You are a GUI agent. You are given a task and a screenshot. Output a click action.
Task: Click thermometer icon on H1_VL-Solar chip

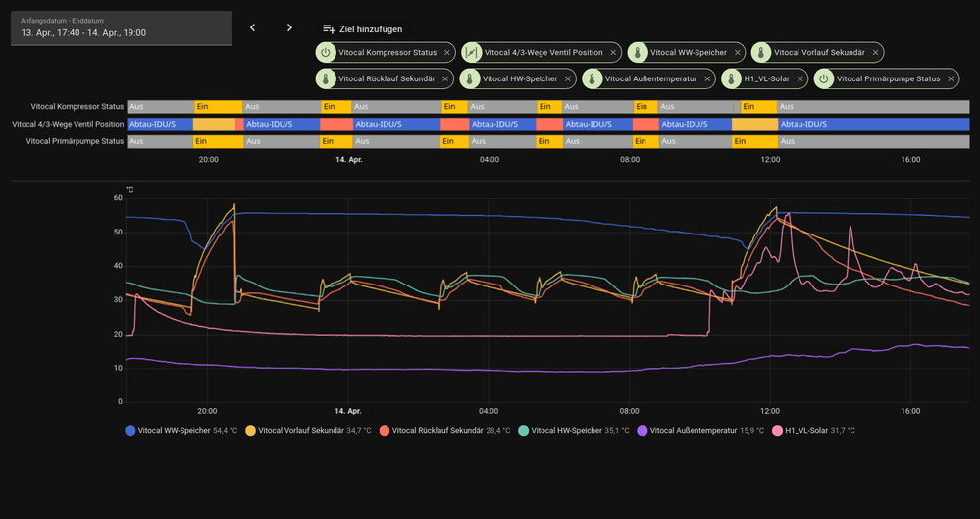coord(731,78)
